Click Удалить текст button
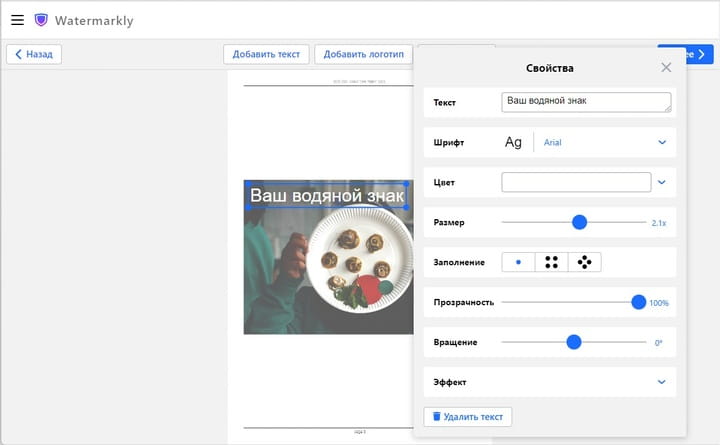 pyautogui.click(x=467, y=417)
